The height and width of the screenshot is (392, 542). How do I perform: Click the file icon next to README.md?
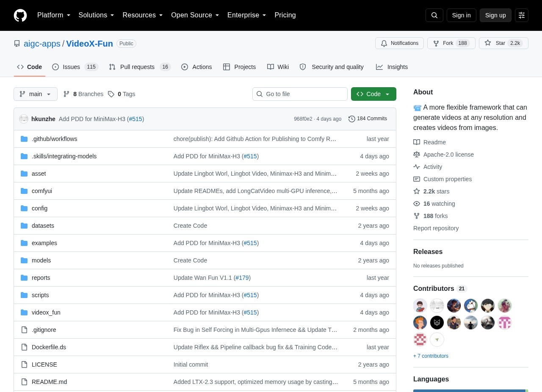[24, 382]
